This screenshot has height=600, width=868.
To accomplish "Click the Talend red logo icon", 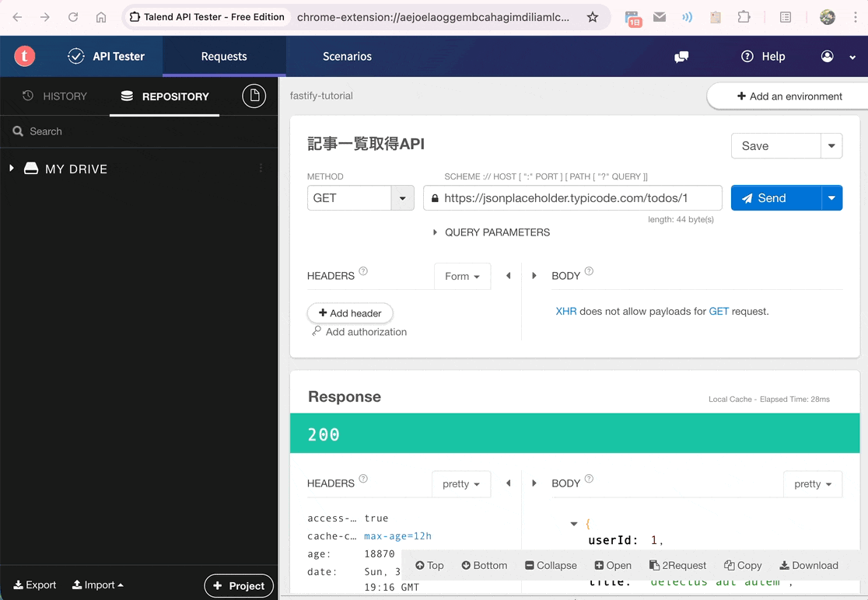I will tap(24, 56).
